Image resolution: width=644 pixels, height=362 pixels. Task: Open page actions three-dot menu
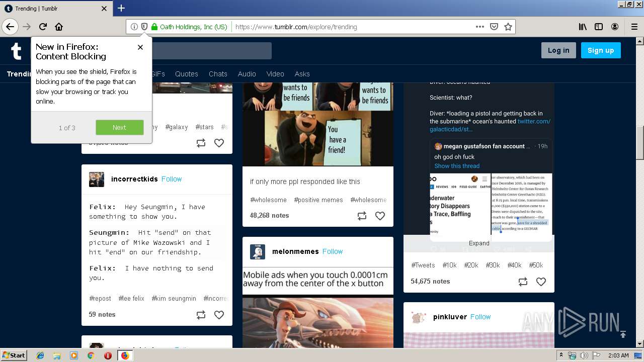coord(480,27)
